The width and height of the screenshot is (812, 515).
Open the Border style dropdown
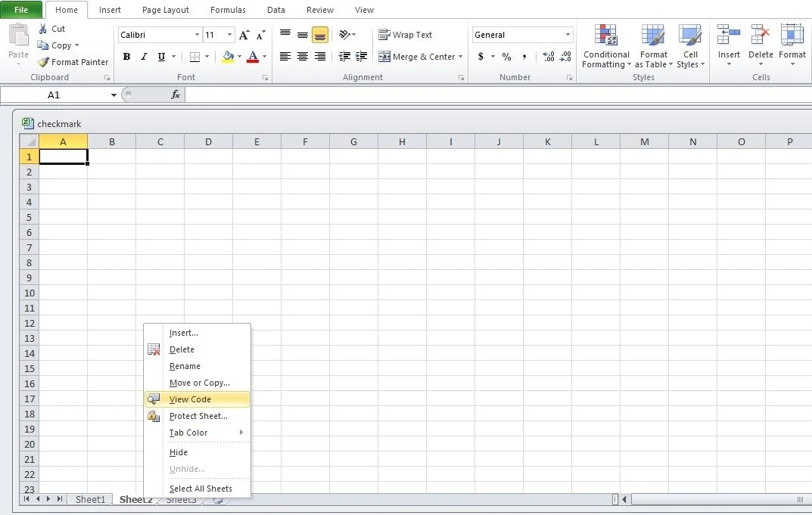coord(206,56)
